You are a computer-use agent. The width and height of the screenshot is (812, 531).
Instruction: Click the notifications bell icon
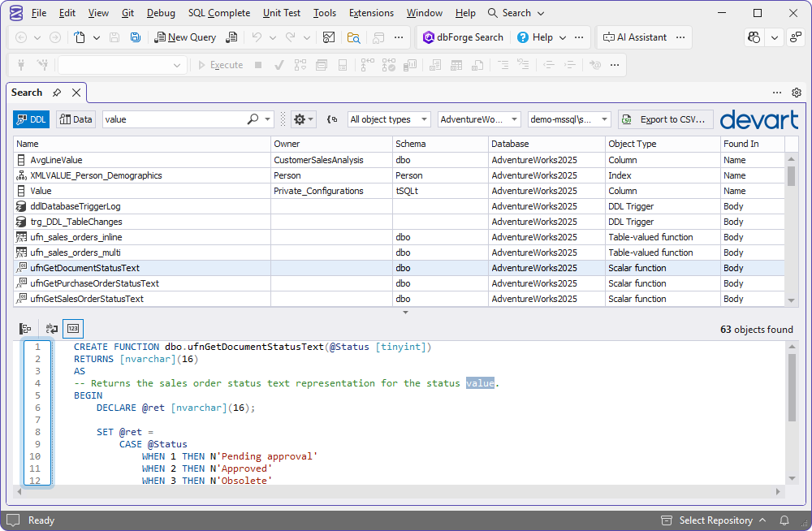coord(784,520)
